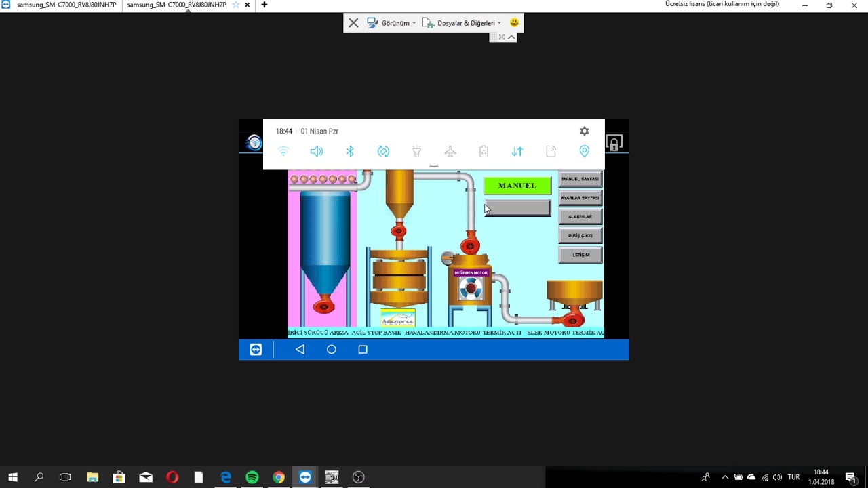
Task: Toggle power saving mode quick setting
Action: (x=484, y=152)
